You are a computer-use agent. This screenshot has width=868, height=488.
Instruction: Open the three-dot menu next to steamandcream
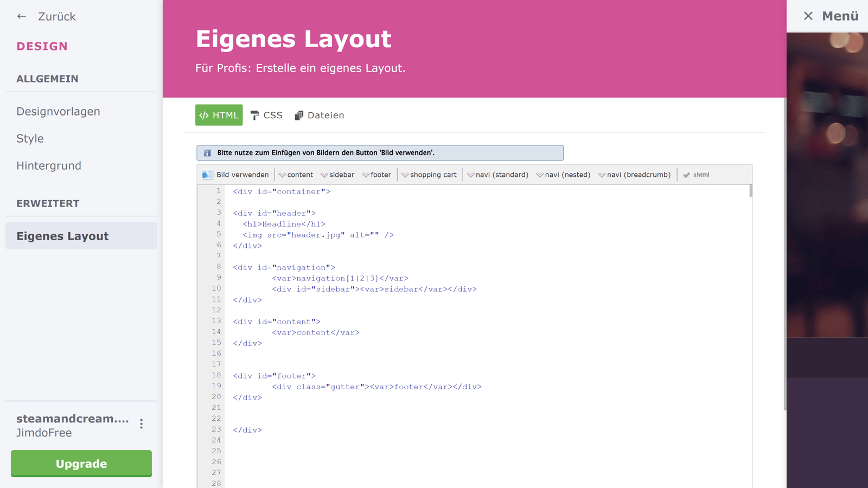point(142,425)
